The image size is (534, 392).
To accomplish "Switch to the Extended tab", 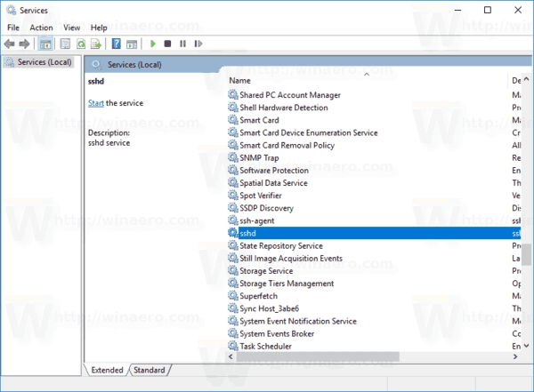I will coord(107,370).
